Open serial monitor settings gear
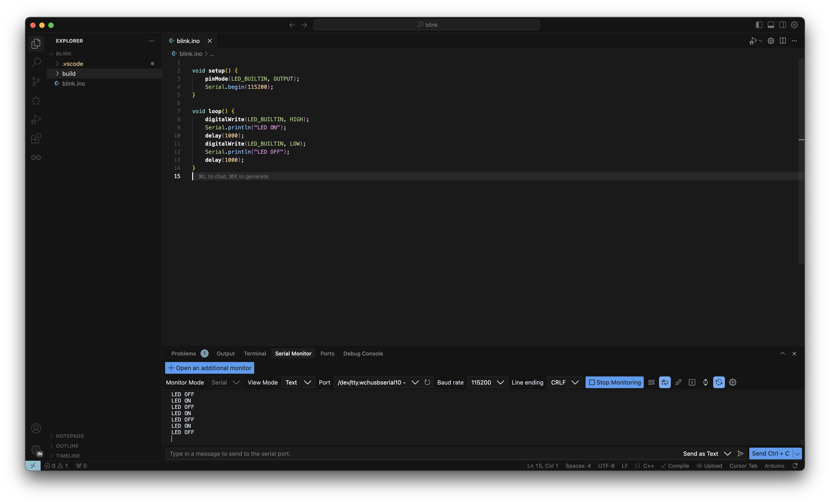The width and height of the screenshot is (830, 504). click(732, 382)
